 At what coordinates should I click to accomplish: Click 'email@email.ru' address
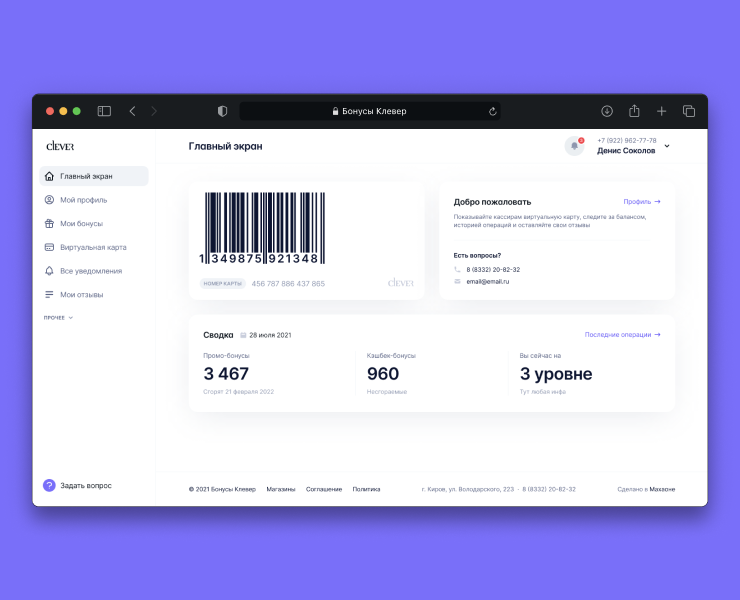(488, 281)
